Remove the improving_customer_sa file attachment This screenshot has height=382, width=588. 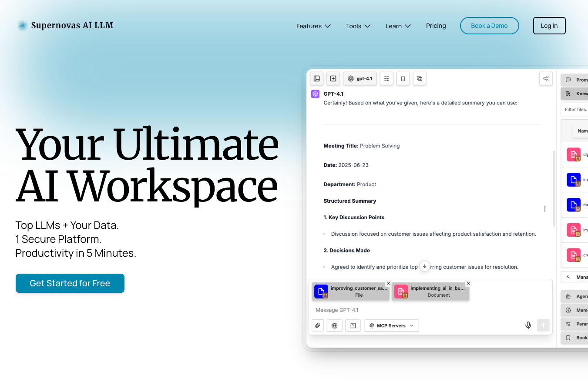389,283
